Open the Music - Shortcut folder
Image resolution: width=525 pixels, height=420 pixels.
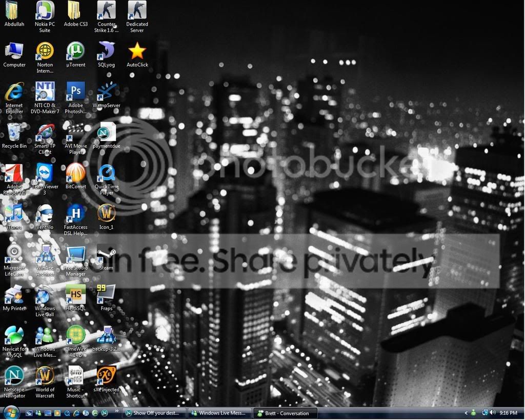(76, 383)
